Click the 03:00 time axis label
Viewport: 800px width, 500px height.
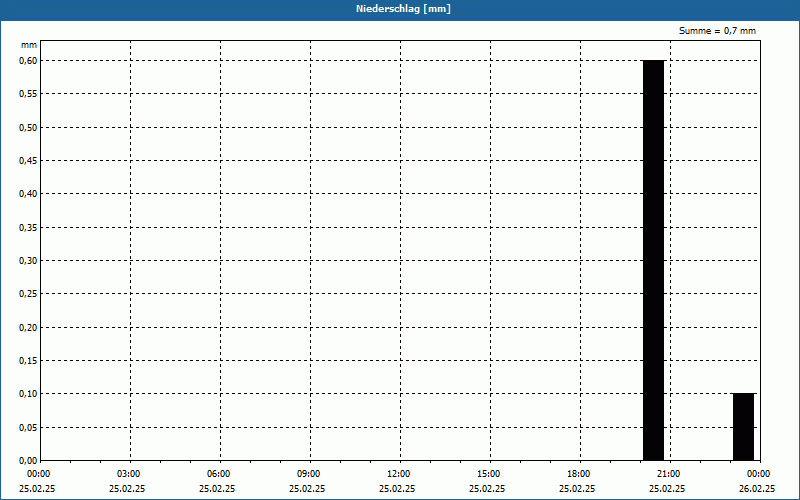[129, 474]
